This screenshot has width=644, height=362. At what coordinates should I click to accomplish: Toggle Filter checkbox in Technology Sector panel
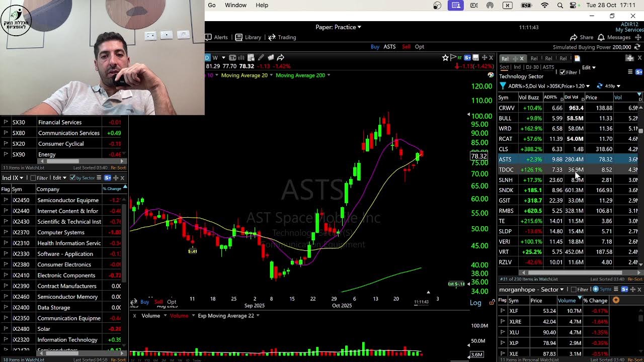pyautogui.click(x=562, y=72)
